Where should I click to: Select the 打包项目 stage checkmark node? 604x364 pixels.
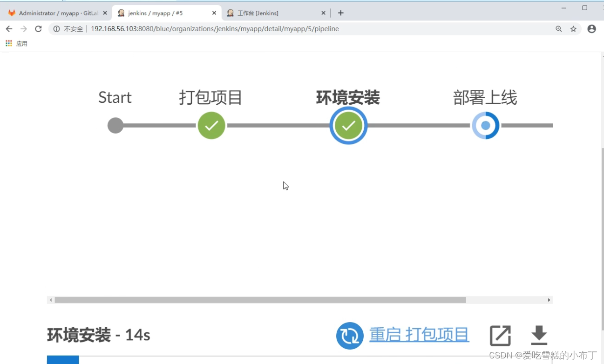click(x=211, y=126)
